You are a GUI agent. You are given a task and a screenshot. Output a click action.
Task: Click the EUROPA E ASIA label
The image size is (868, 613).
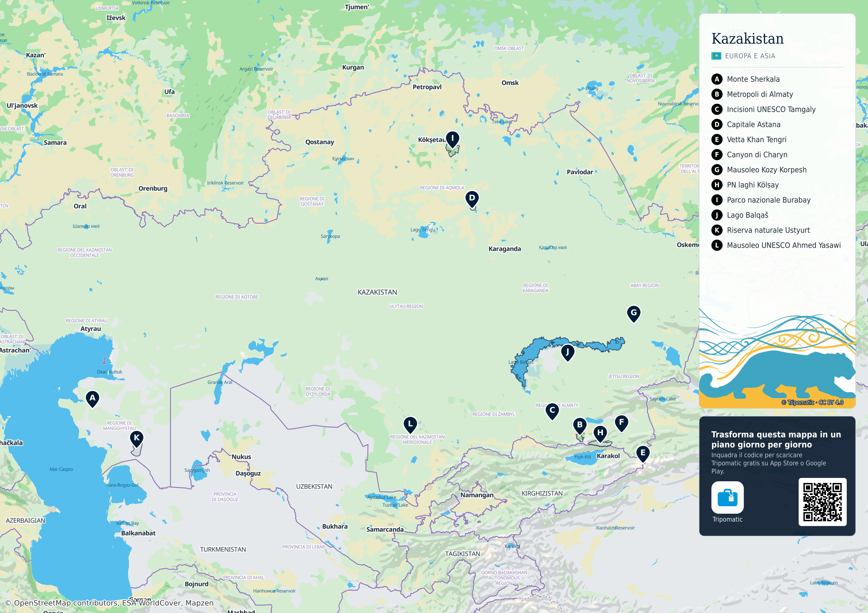pyautogui.click(x=750, y=56)
